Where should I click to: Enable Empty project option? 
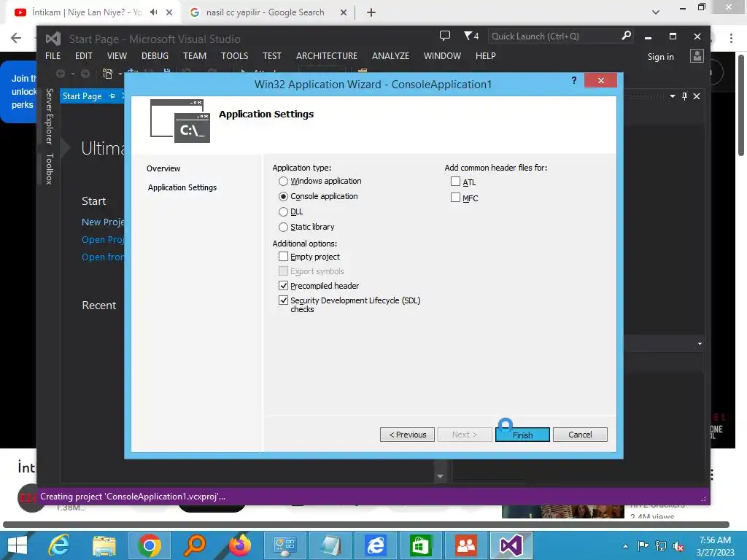pos(284,257)
